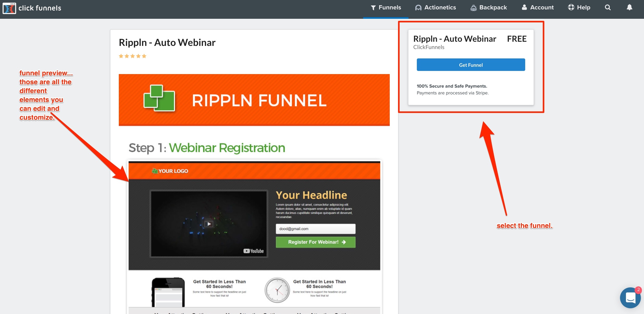Click the FREE price label
This screenshot has width=644, height=314.
click(x=517, y=39)
